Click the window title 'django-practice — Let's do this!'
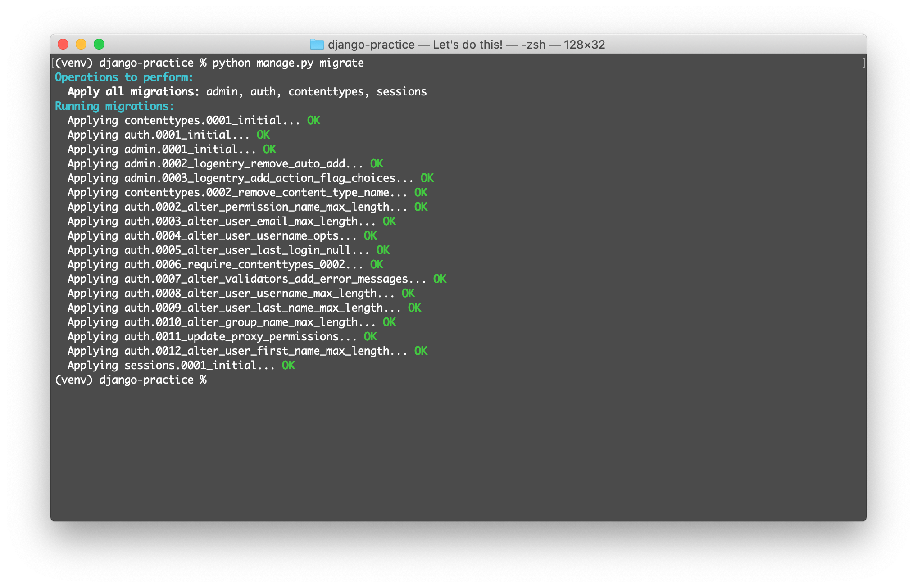This screenshot has width=917, height=588. [x=415, y=45]
